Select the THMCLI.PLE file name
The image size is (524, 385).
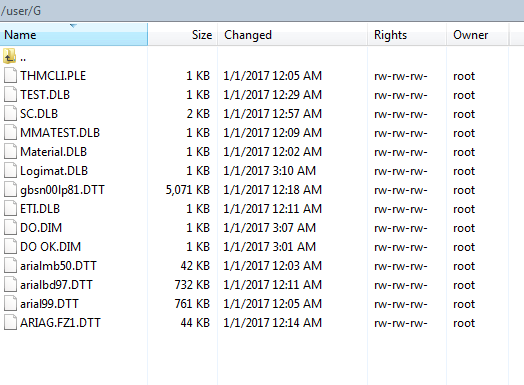point(53,76)
